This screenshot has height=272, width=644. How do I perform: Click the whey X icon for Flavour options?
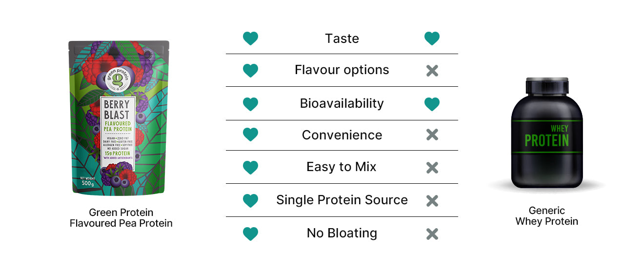432,71
